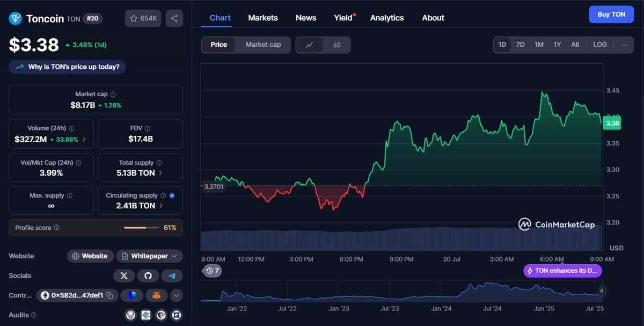Click the history events badge showing 7
This screenshot has height=326, width=644.
pyautogui.click(x=211, y=271)
